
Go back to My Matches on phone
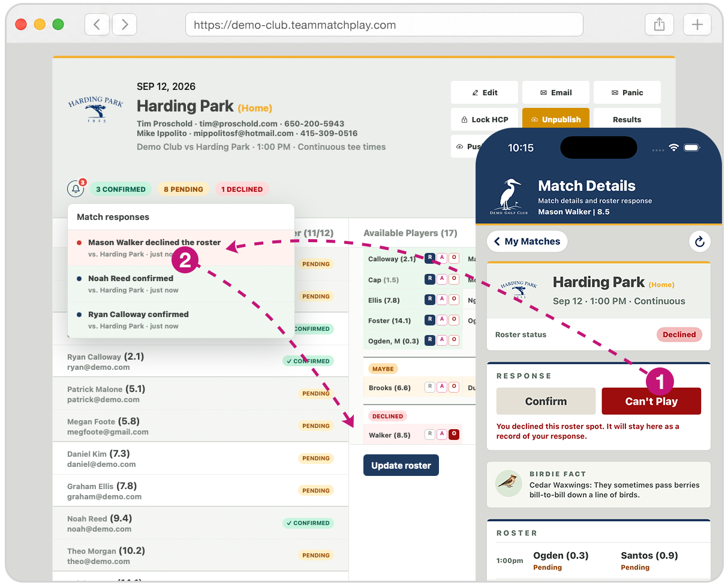(x=527, y=242)
